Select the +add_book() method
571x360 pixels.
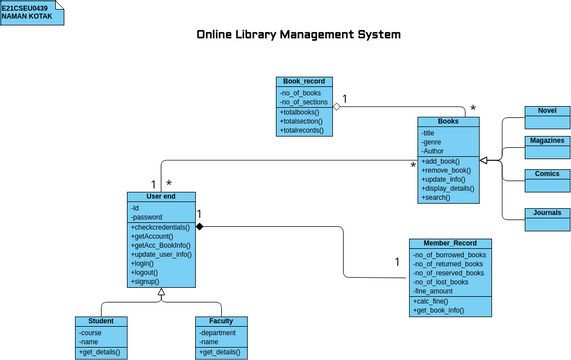(441, 162)
